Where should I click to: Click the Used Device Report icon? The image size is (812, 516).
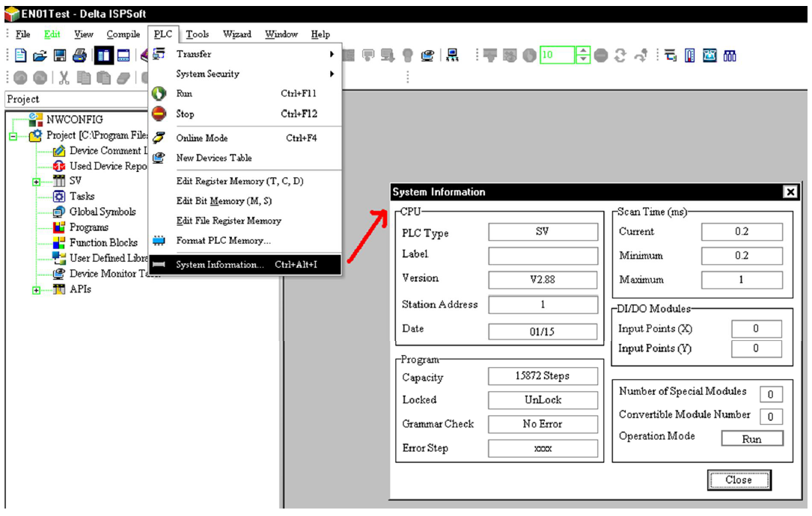(59, 166)
